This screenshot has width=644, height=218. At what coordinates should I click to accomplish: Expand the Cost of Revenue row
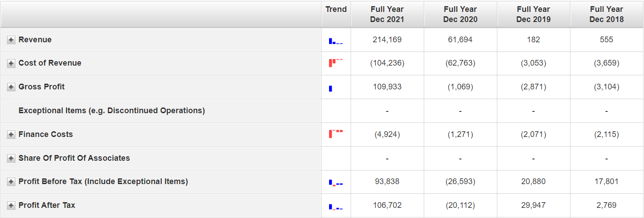[11, 63]
